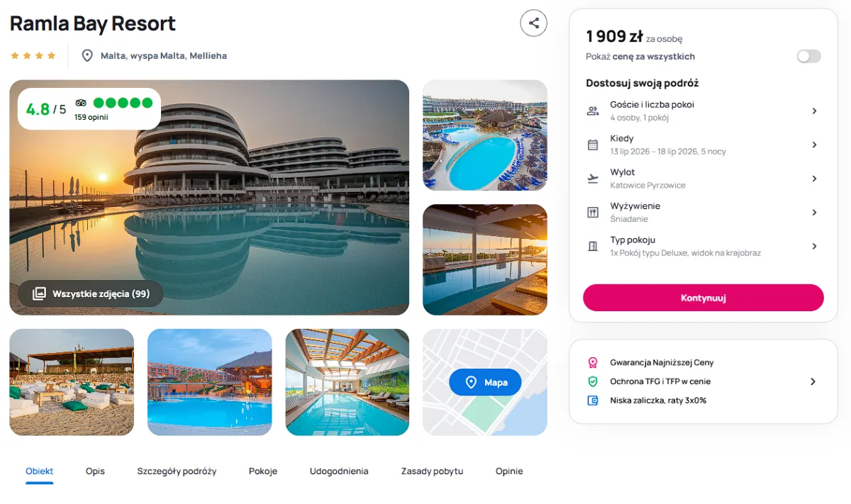Open the Udogodnienia tab
The height and width of the screenshot is (504, 851).
pyautogui.click(x=339, y=471)
